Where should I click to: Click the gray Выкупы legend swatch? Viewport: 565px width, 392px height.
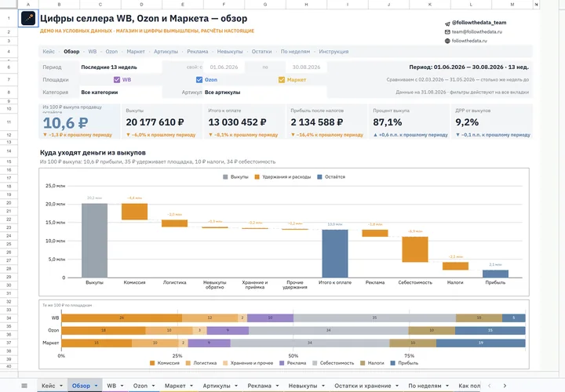point(225,176)
